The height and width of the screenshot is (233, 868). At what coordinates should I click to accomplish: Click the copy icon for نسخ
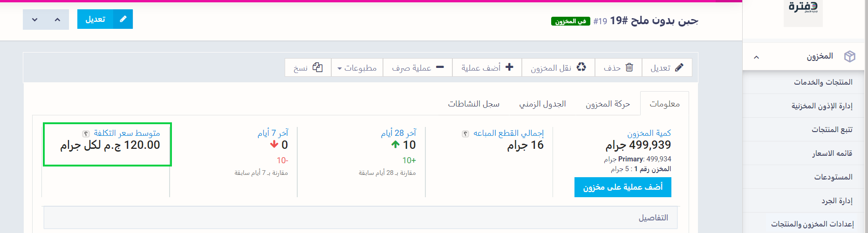pos(317,67)
